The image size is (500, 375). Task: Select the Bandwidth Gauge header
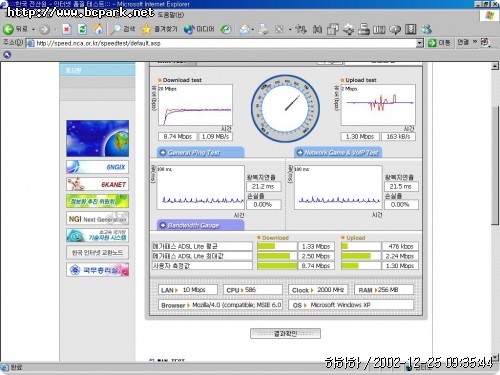200,225
